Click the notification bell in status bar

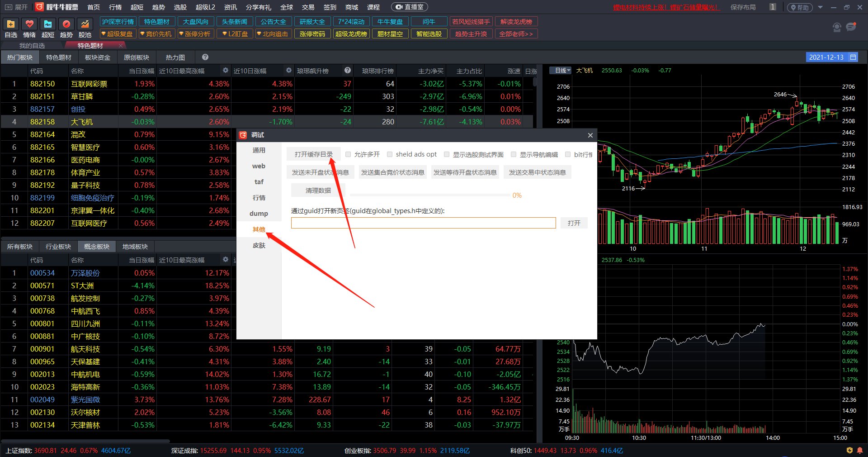tap(860, 450)
